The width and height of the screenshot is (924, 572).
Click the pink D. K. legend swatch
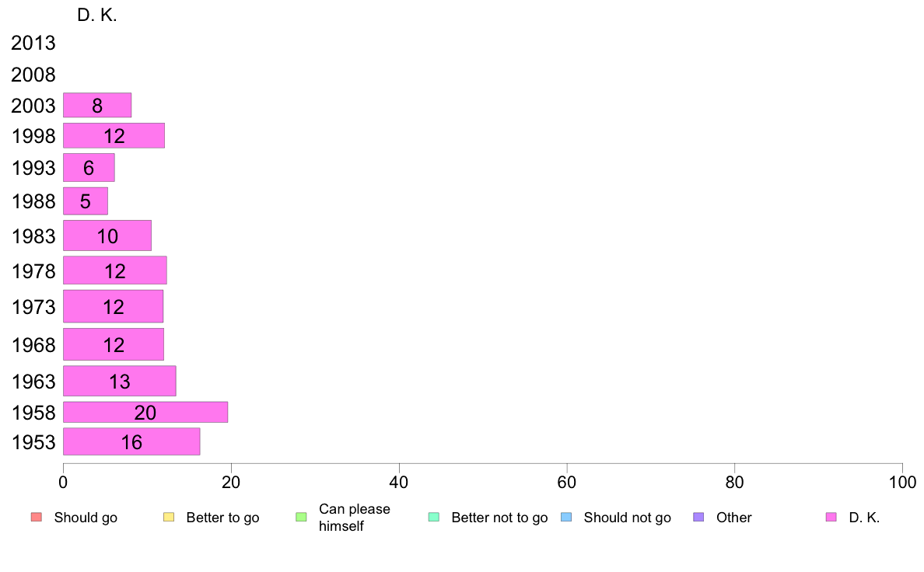coord(831,518)
